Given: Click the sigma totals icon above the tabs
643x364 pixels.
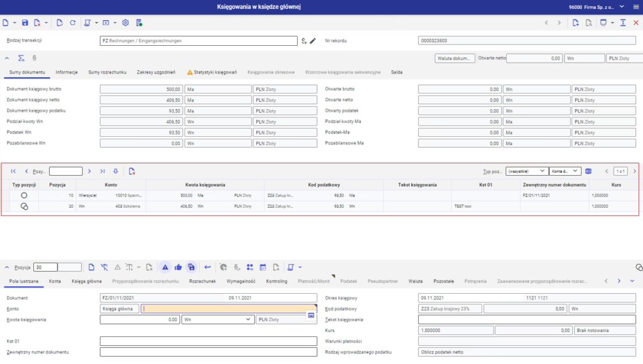Looking at the screenshot, I should point(21,58).
